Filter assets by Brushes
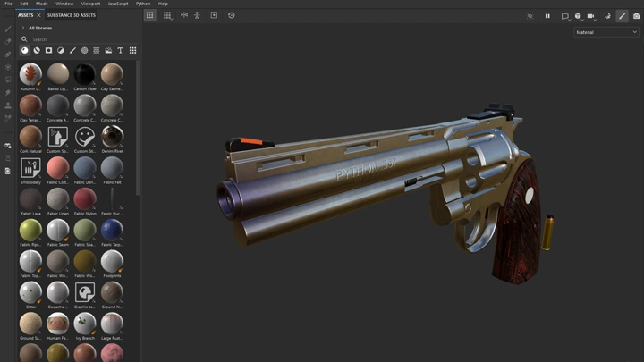 pos(72,50)
